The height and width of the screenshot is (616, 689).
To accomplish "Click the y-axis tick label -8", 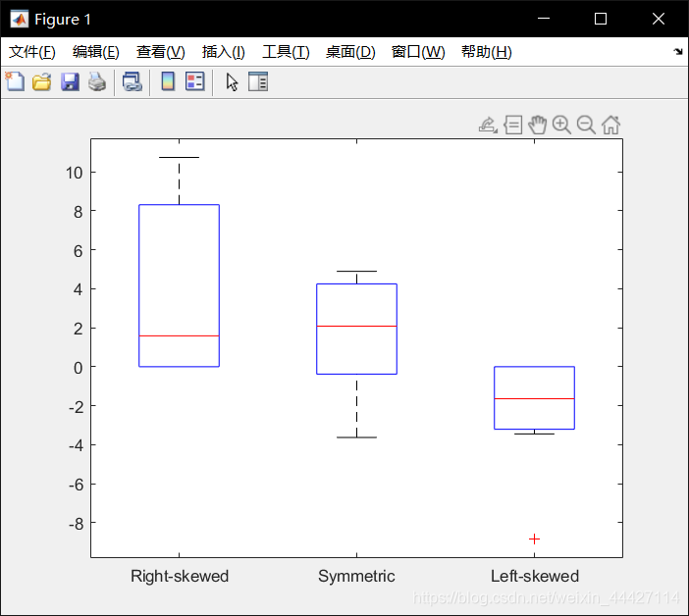I will (x=76, y=524).
